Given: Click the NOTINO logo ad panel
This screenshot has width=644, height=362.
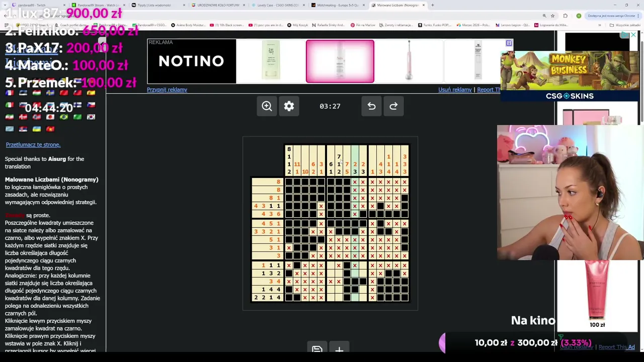Looking at the screenshot, I should (x=192, y=61).
